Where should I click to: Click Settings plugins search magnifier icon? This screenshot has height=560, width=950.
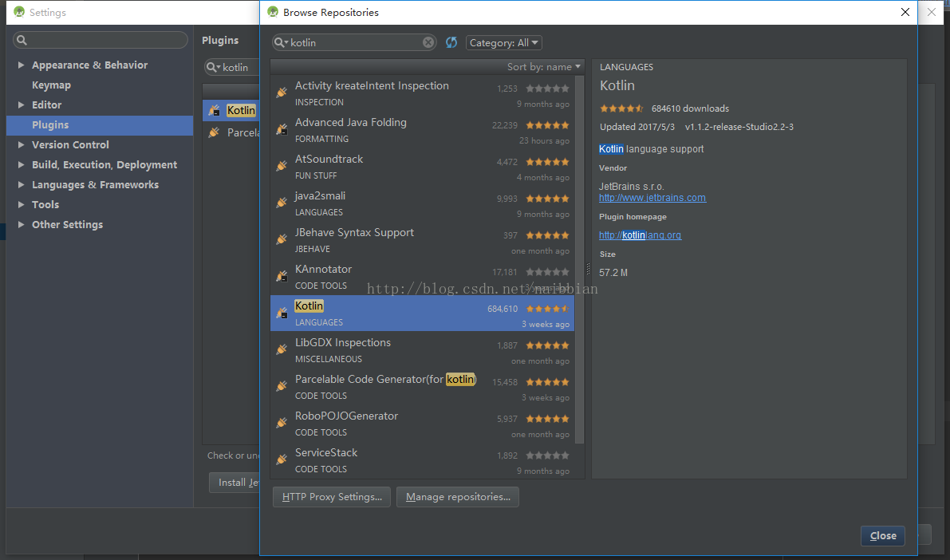click(x=213, y=67)
